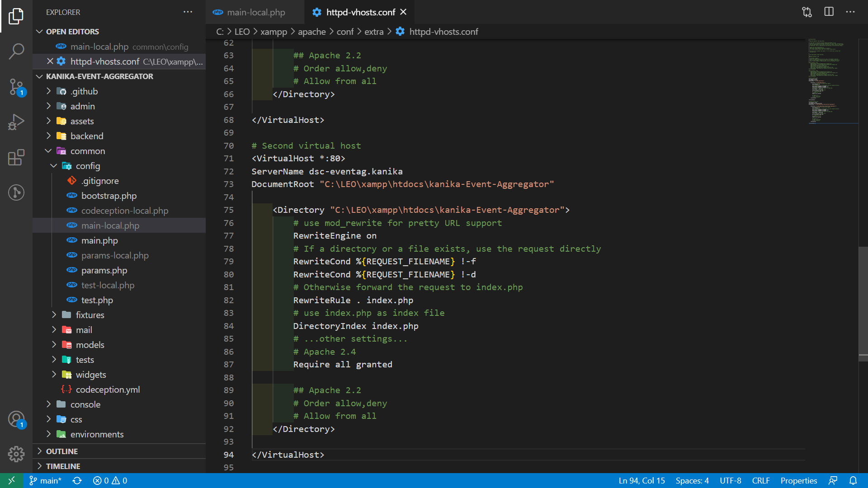
Task: Click the conf breadcrumb segment
Action: pyautogui.click(x=345, y=31)
